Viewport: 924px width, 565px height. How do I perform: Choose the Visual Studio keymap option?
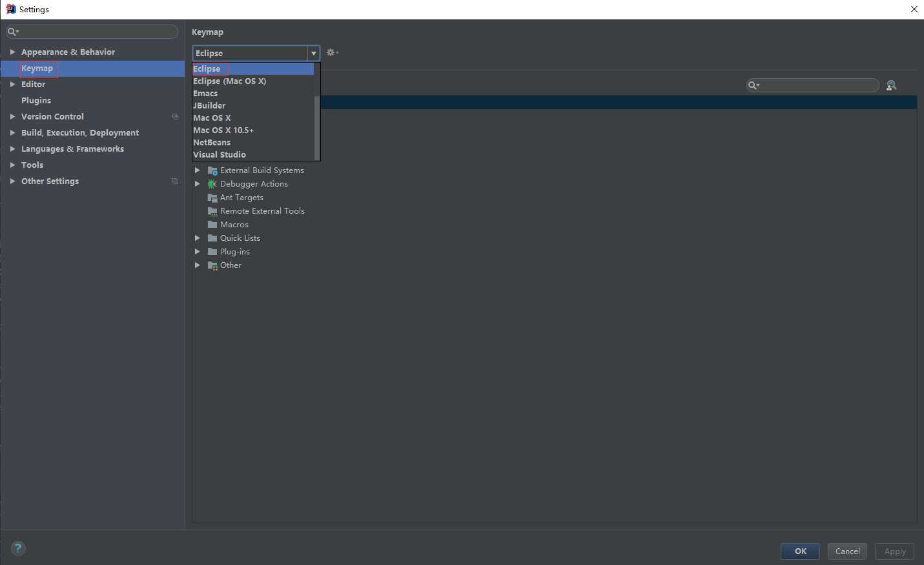pos(253,154)
